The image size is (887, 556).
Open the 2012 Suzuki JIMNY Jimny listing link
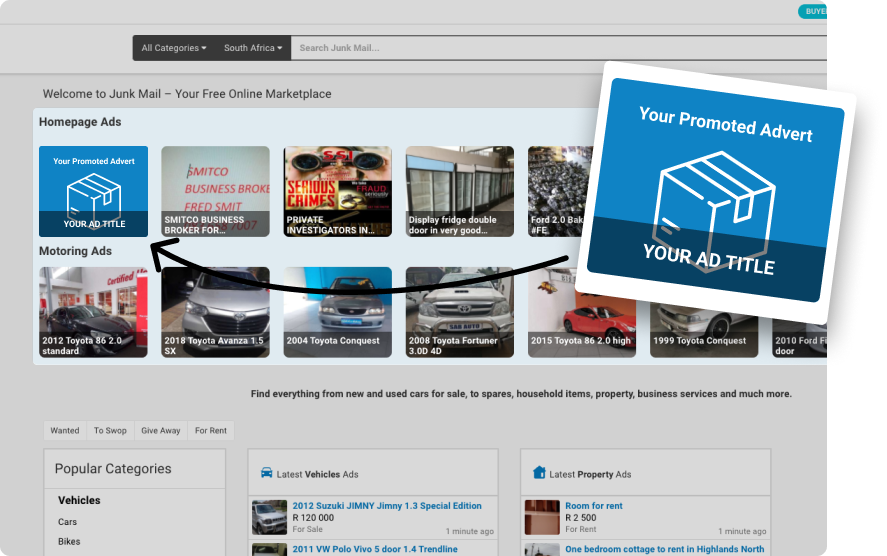(x=387, y=506)
